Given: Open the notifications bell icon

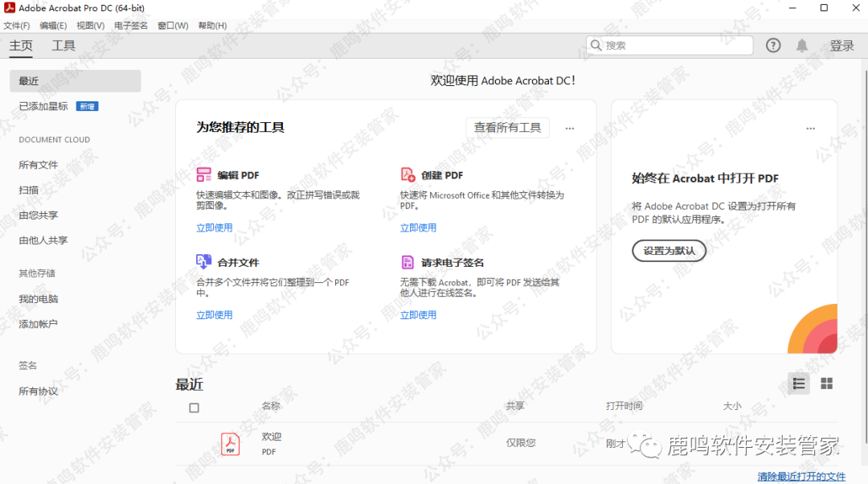Looking at the screenshot, I should pos(802,46).
